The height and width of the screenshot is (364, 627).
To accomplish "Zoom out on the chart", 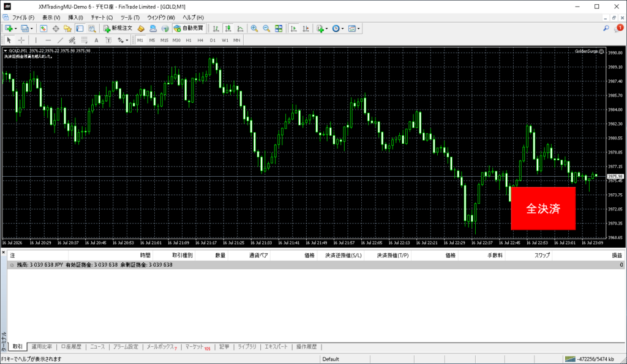I will (x=266, y=28).
